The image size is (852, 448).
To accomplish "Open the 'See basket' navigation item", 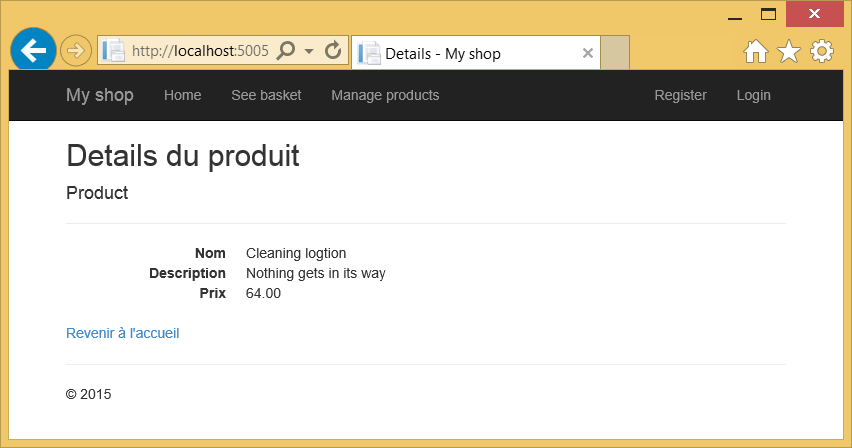I will 266,95.
